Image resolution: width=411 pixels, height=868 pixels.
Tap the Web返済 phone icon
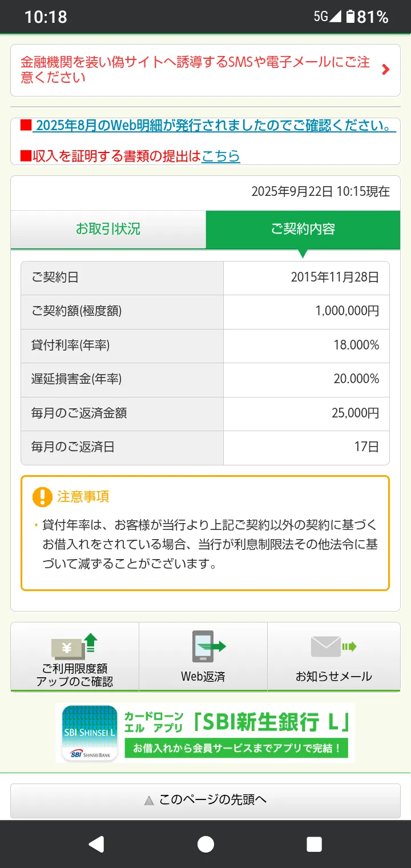[204, 646]
